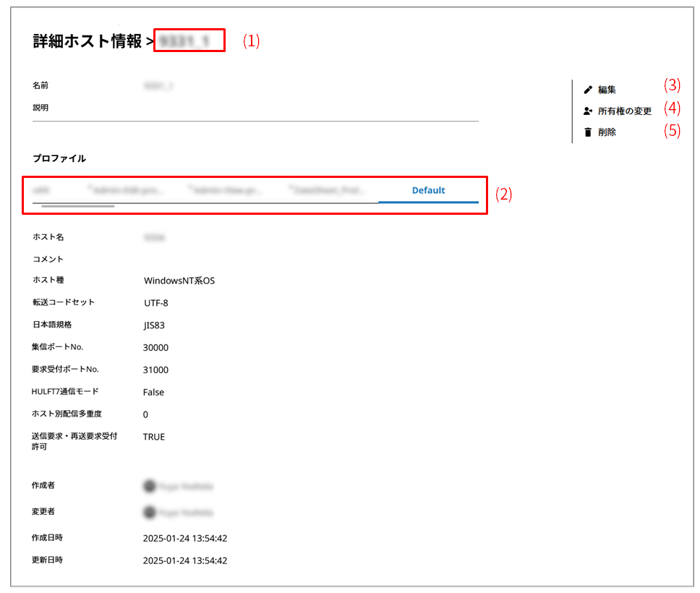Viewport: 700px width, 593px height.
Task: Click the creator's name next to 作成者
Action: (x=186, y=486)
